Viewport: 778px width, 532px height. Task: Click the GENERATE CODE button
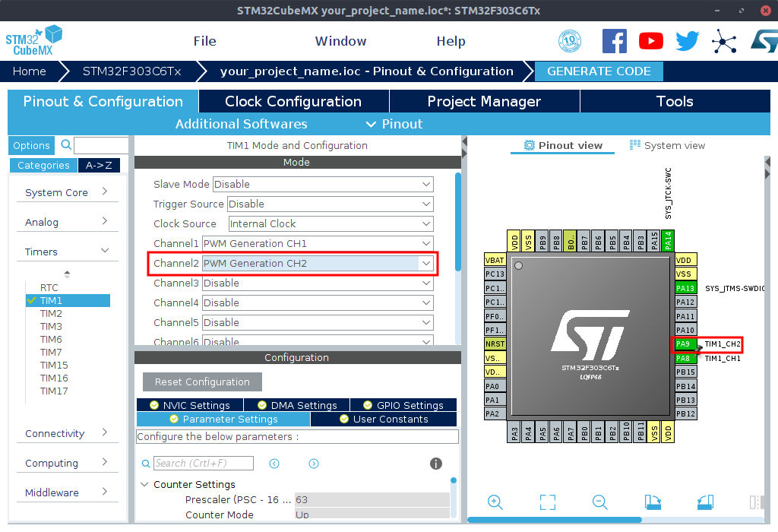[x=599, y=71]
